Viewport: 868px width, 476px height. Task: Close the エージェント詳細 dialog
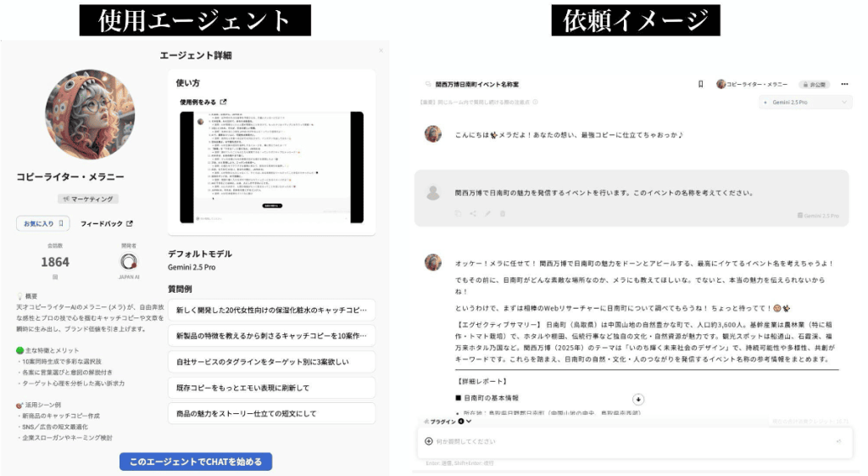381,50
